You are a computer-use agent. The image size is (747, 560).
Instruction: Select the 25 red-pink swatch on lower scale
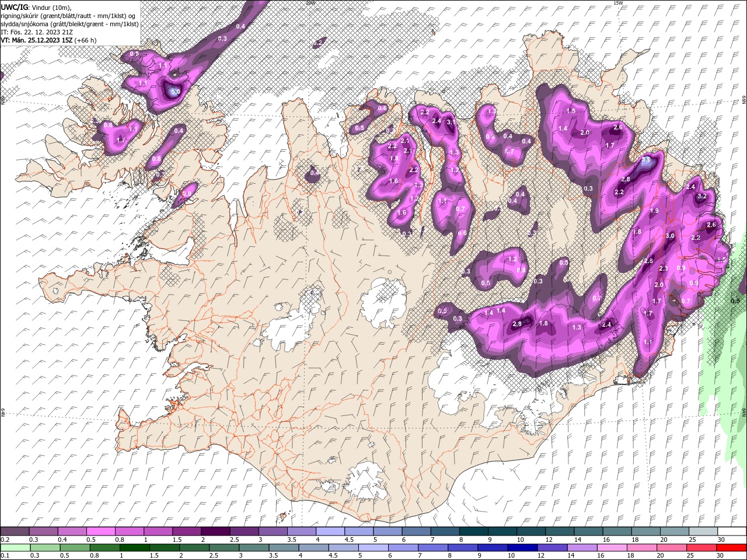(x=701, y=547)
